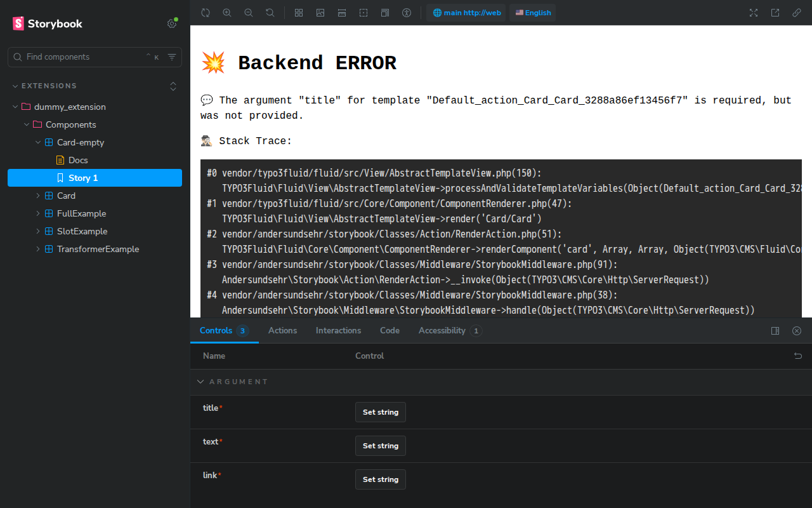This screenshot has width=812, height=508.
Task: Expand or collapse all sidebar items
Action: pyautogui.click(x=173, y=86)
